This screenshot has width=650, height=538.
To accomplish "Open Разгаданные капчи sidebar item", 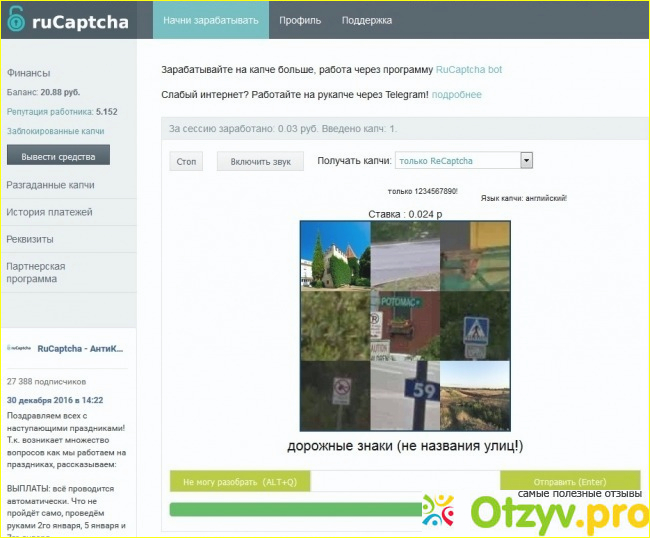I will [51, 185].
